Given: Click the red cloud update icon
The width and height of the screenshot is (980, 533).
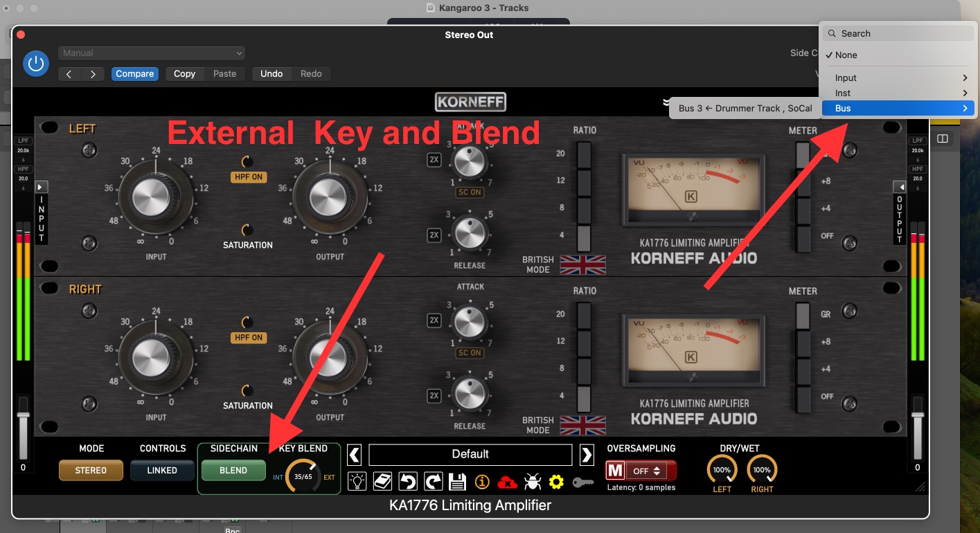Looking at the screenshot, I should pos(508,482).
